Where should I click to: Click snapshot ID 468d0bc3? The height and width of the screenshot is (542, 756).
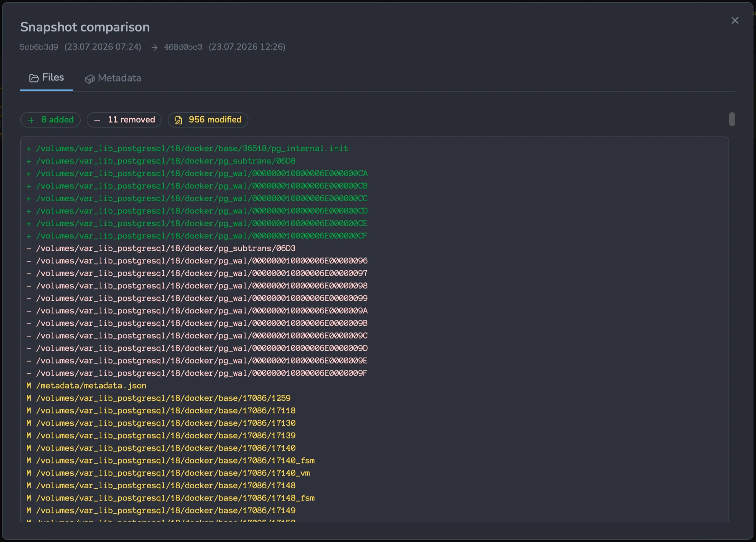coord(183,47)
